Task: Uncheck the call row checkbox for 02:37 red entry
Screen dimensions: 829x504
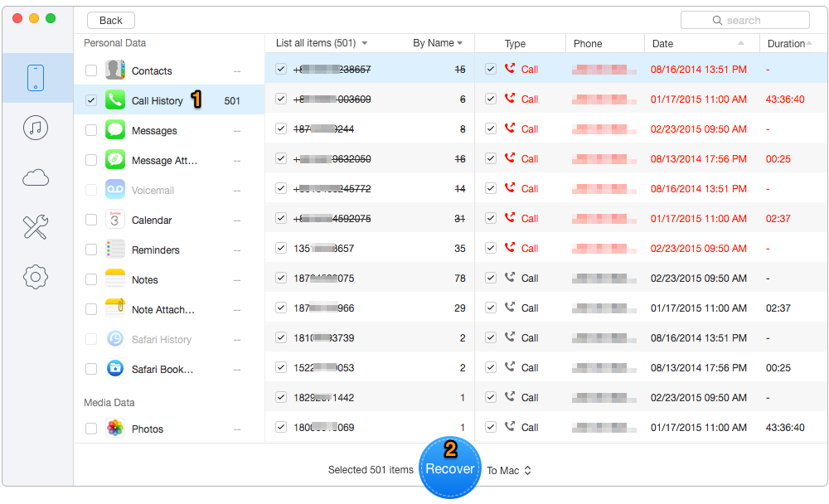Action: tap(491, 218)
